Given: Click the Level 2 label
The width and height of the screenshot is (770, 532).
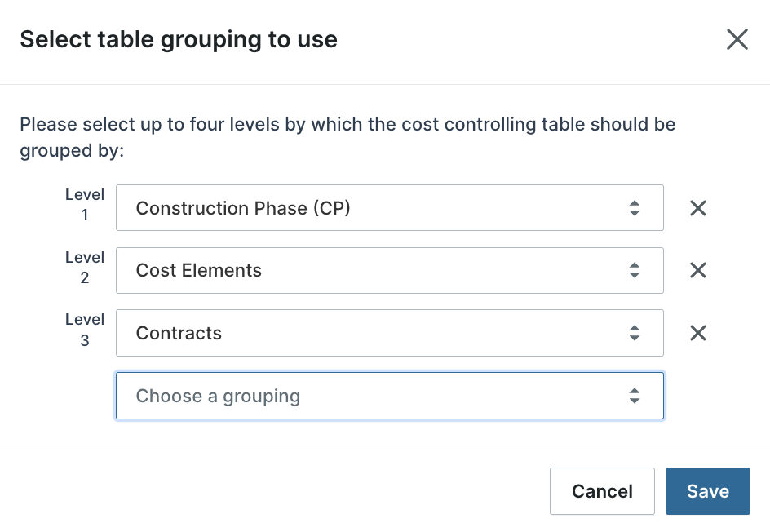Looking at the screenshot, I should [85, 267].
